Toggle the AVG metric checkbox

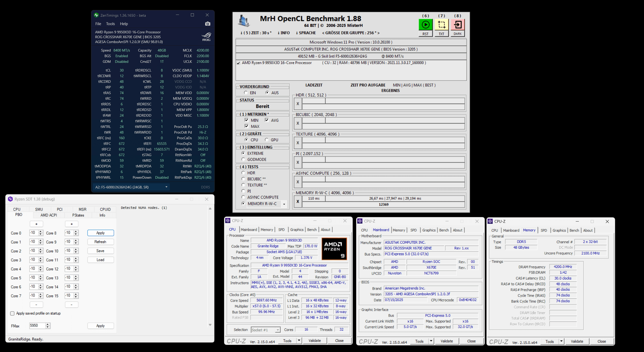(x=267, y=120)
